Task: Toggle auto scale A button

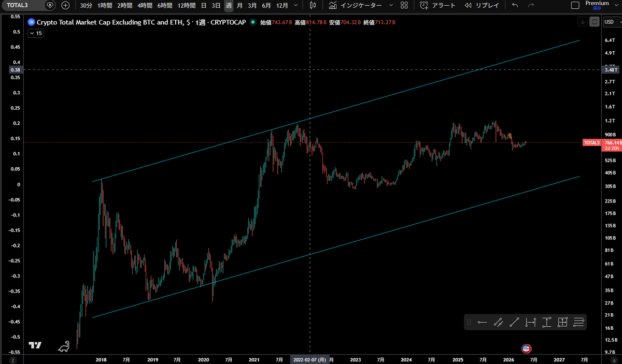Action: point(615,359)
